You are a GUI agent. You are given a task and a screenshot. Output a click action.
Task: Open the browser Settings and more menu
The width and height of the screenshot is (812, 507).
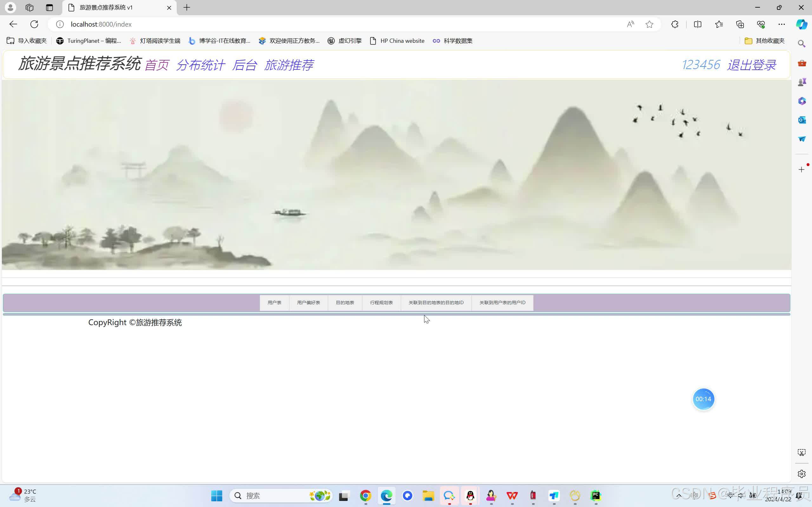point(782,24)
